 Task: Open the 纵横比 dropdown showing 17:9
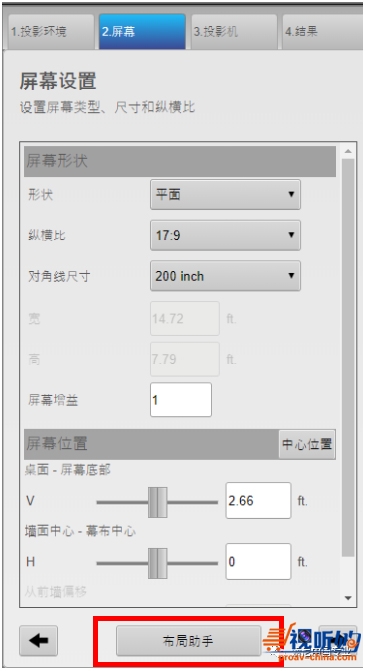[226, 235]
